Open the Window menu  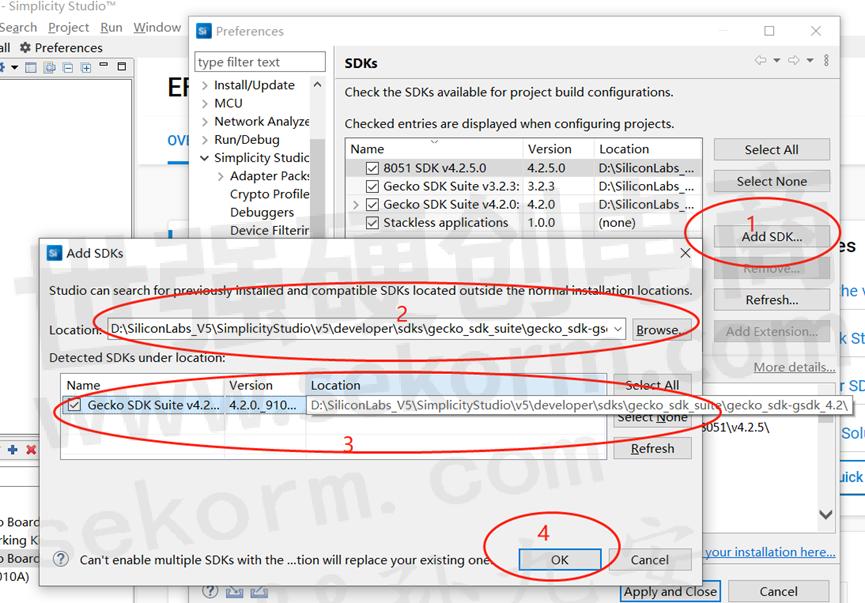[157, 27]
